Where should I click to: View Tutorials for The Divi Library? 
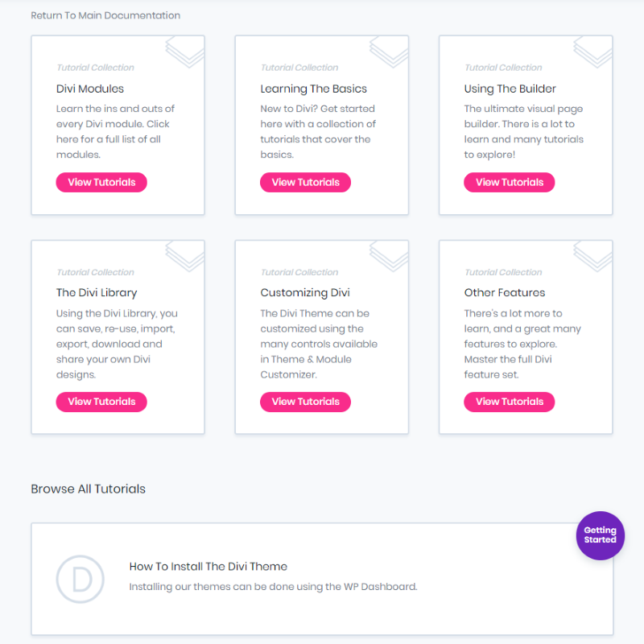point(101,402)
